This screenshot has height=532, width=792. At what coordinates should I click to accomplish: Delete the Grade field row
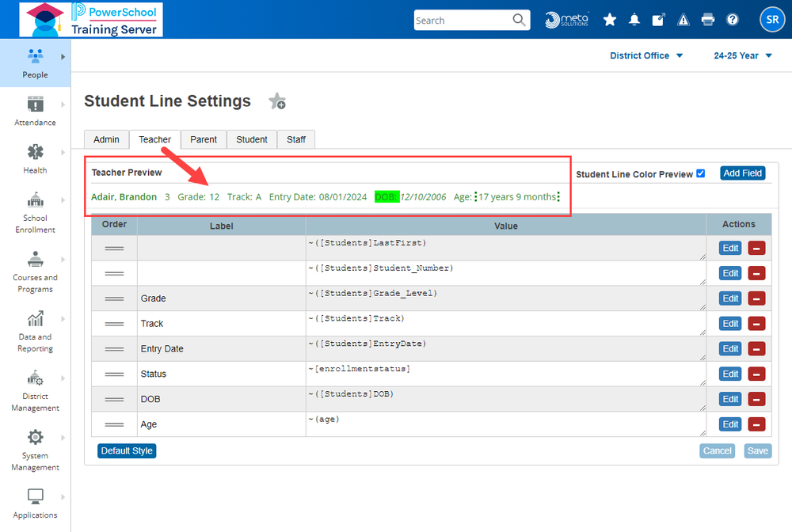point(756,298)
